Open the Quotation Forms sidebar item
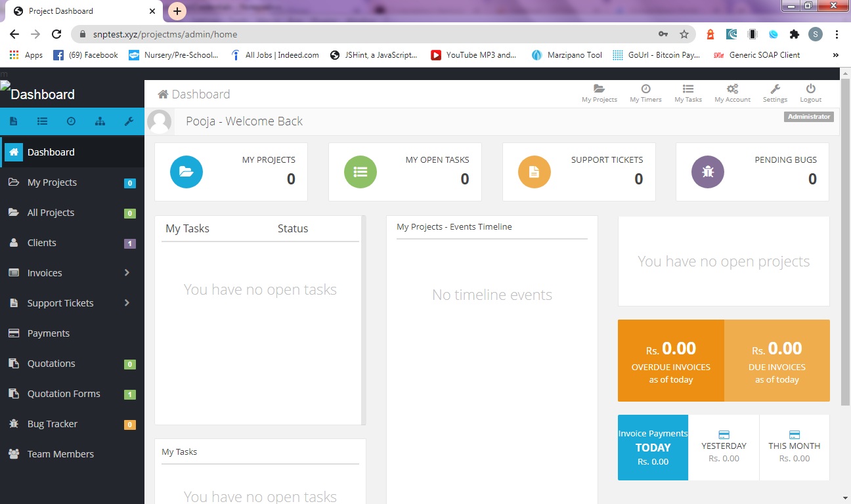 (63, 394)
